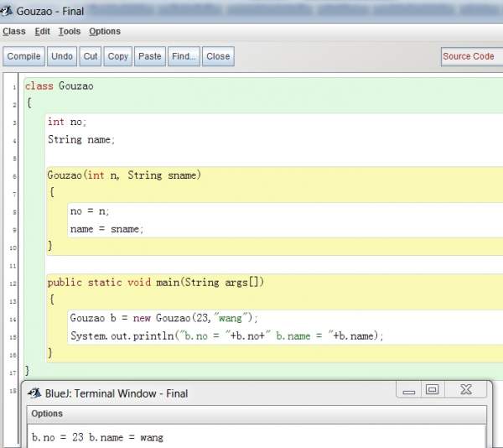This screenshot has height=448, width=503.
Task: Open the Source Code view dropdown
Action: (471, 56)
